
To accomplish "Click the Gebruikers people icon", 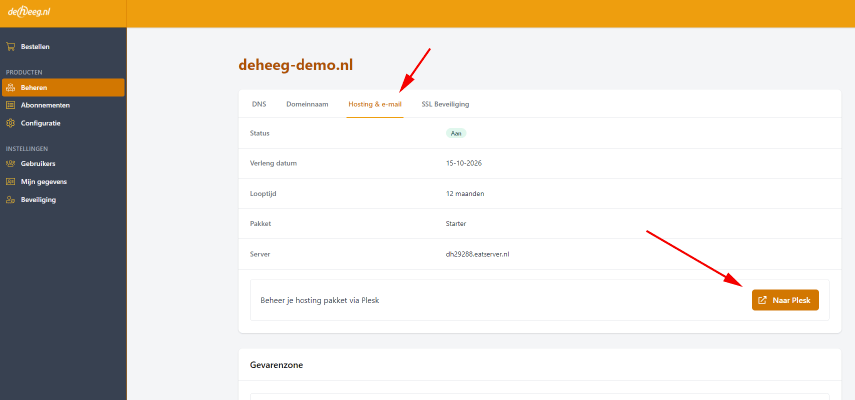I will [10, 163].
